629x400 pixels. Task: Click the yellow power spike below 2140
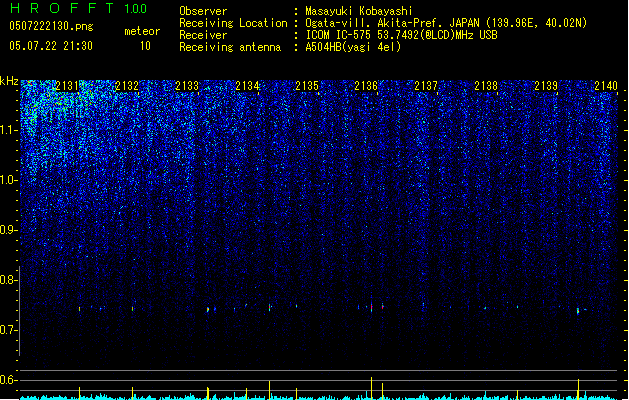click(x=578, y=389)
